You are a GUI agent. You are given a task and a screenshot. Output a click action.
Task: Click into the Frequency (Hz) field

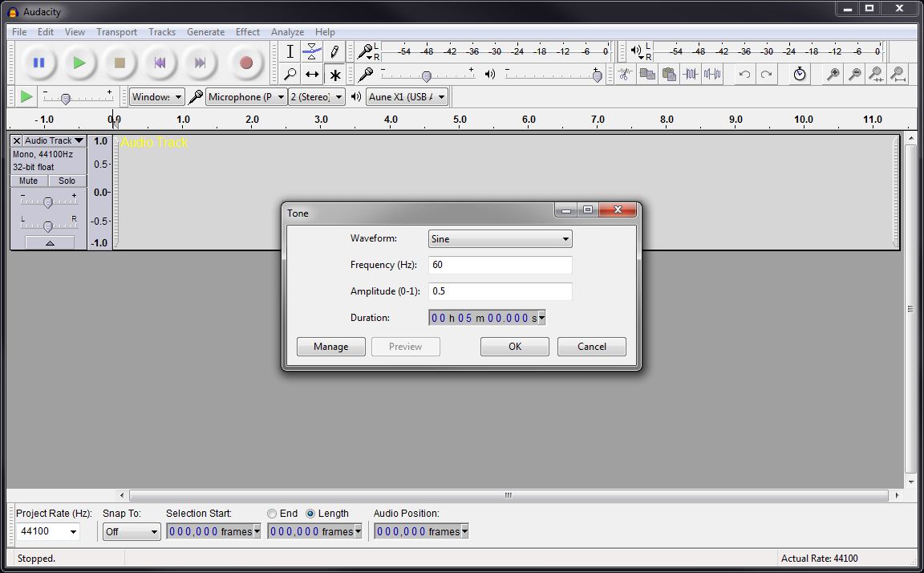pyautogui.click(x=500, y=265)
